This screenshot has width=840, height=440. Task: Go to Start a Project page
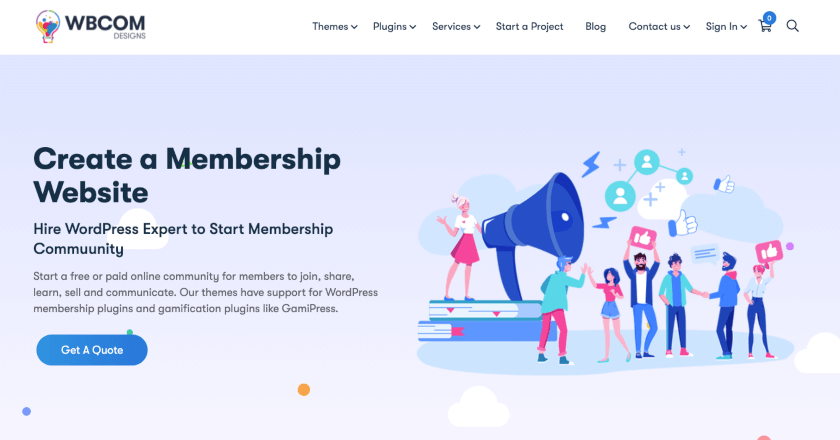click(529, 26)
